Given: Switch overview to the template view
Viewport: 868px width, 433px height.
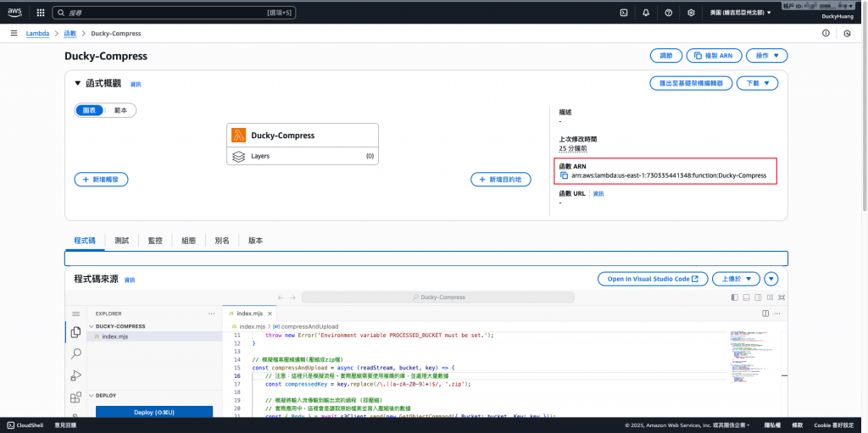Looking at the screenshot, I should 120,110.
